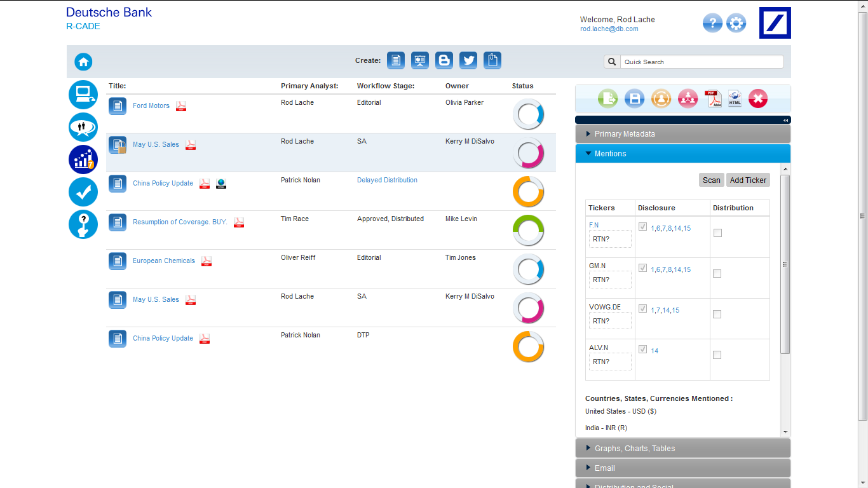The width and height of the screenshot is (868, 488).
Task: Toggle Distribution checkbox for ALV.N
Action: coord(717,355)
